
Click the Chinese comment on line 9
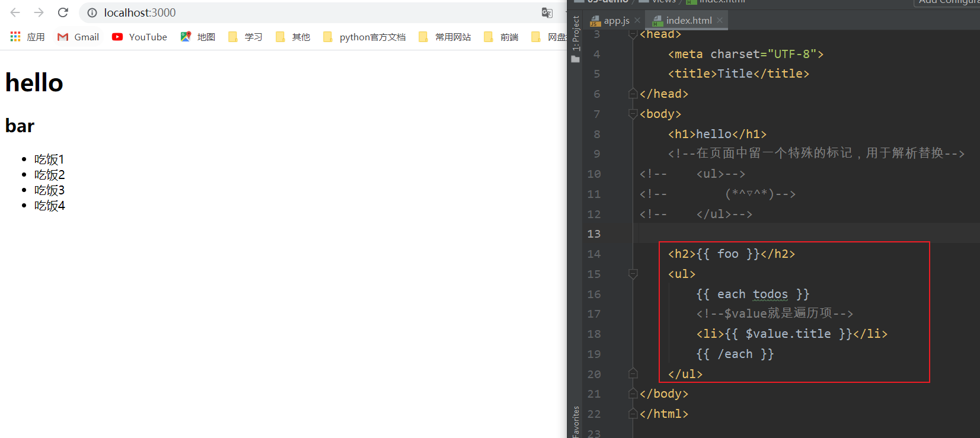(816, 154)
